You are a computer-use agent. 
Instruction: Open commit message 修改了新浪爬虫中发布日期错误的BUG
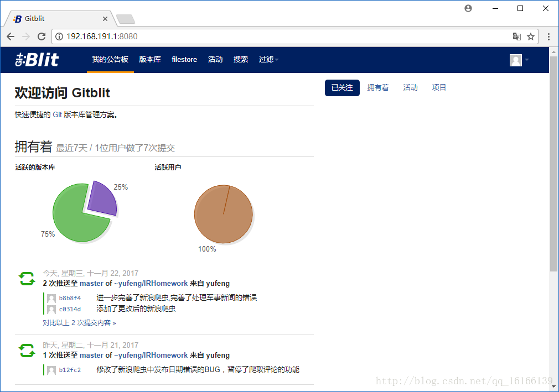pos(198,369)
